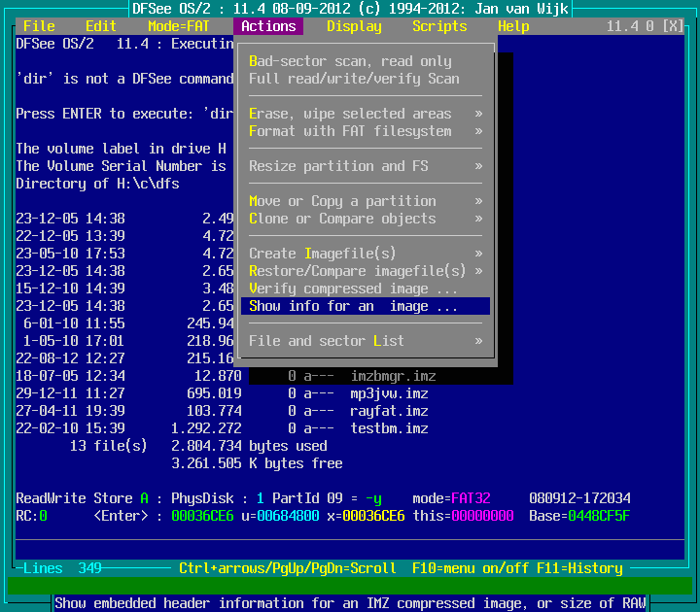Open the File menu
The width and height of the screenshot is (700, 612).
coord(39,26)
